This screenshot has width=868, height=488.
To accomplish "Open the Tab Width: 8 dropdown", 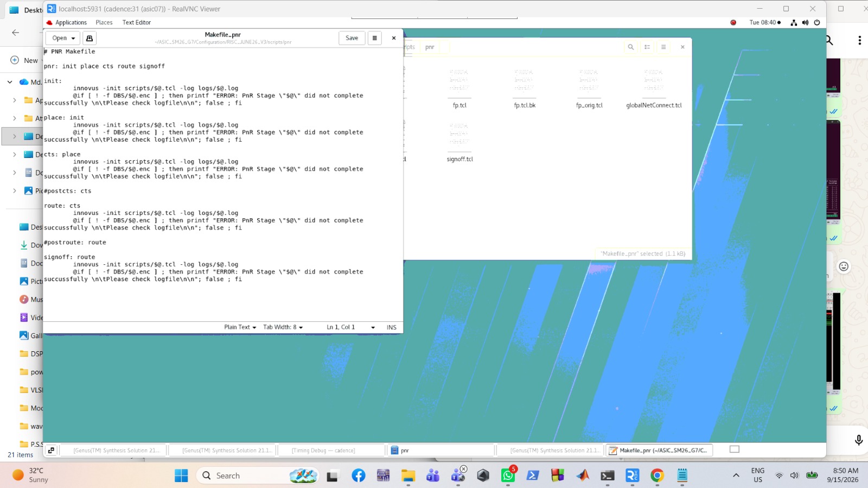I will [283, 327].
